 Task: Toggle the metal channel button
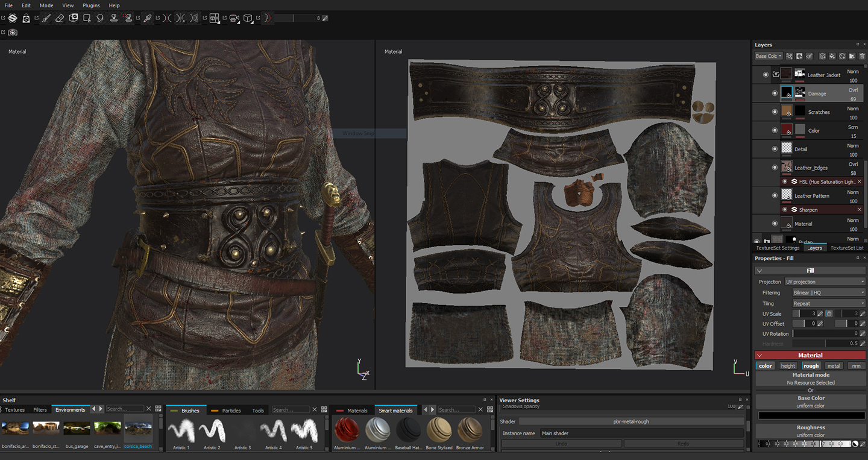click(834, 366)
